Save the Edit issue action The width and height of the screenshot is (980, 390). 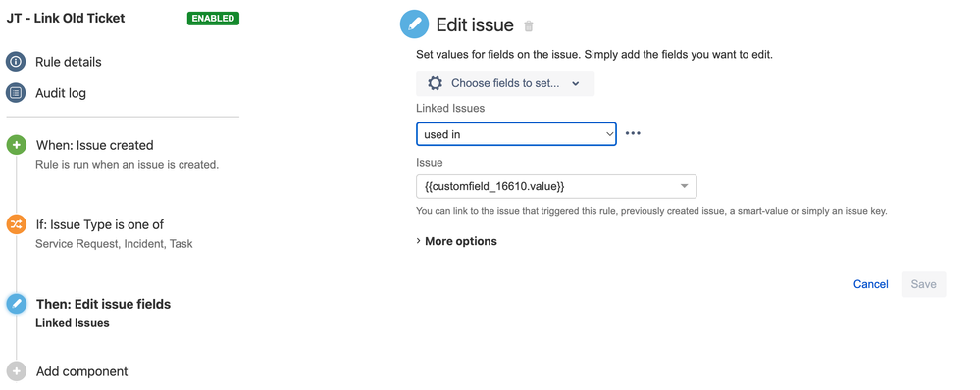tap(923, 284)
